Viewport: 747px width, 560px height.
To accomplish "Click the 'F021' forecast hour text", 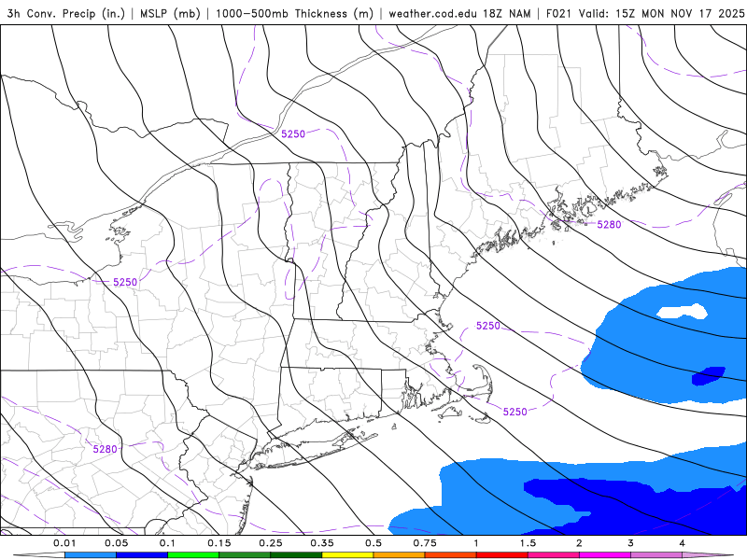I will (x=559, y=13).
